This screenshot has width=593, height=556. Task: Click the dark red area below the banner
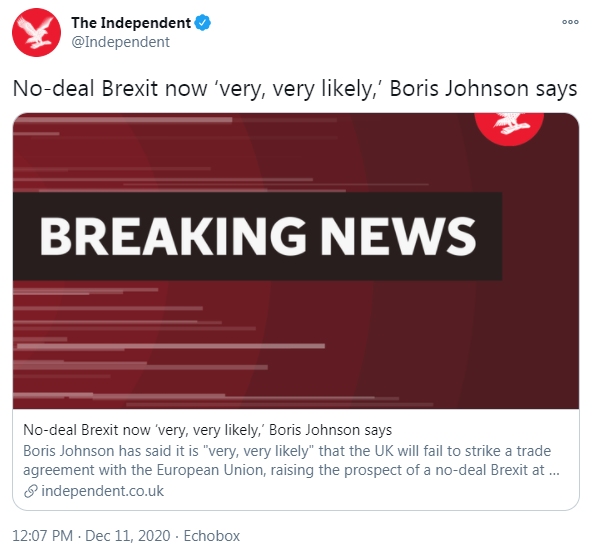296,344
